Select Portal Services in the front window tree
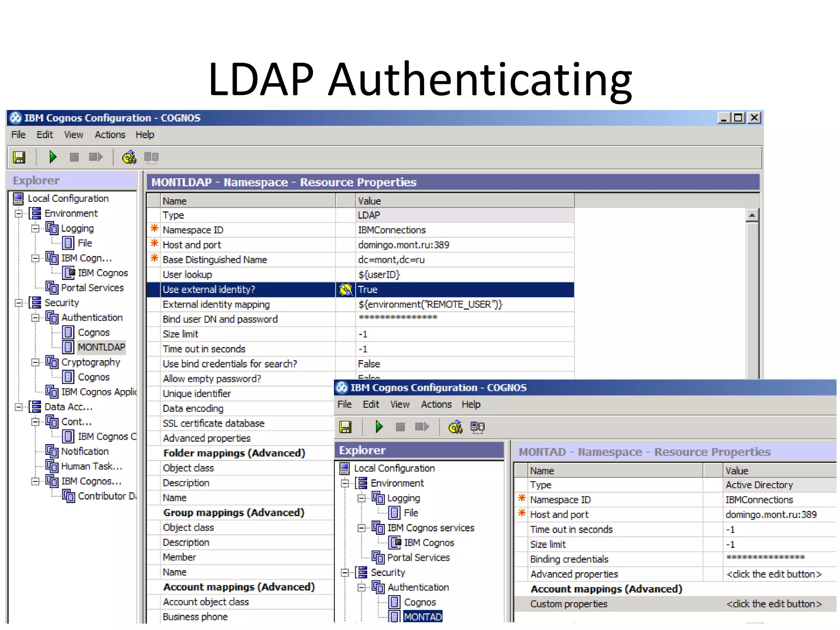Image resolution: width=840 pixels, height=630 pixels. (418, 557)
